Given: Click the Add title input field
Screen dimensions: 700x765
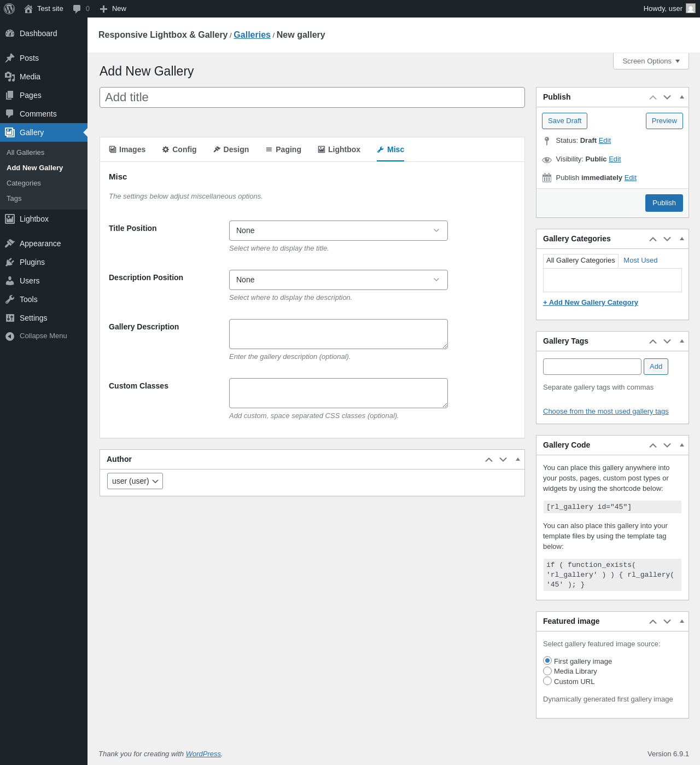Looking at the screenshot, I should click(x=312, y=97).
